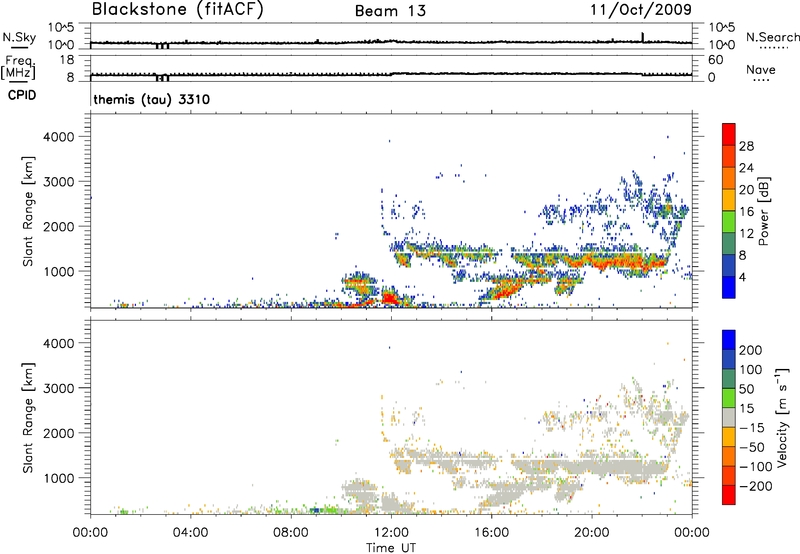Select the "20:00" time tick label
Screen dimensions: 800x554
591,533
